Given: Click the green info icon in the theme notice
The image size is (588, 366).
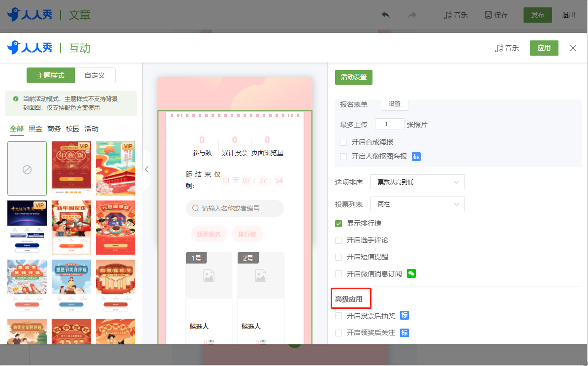Looking at the screenshot, I should [16, 99].
